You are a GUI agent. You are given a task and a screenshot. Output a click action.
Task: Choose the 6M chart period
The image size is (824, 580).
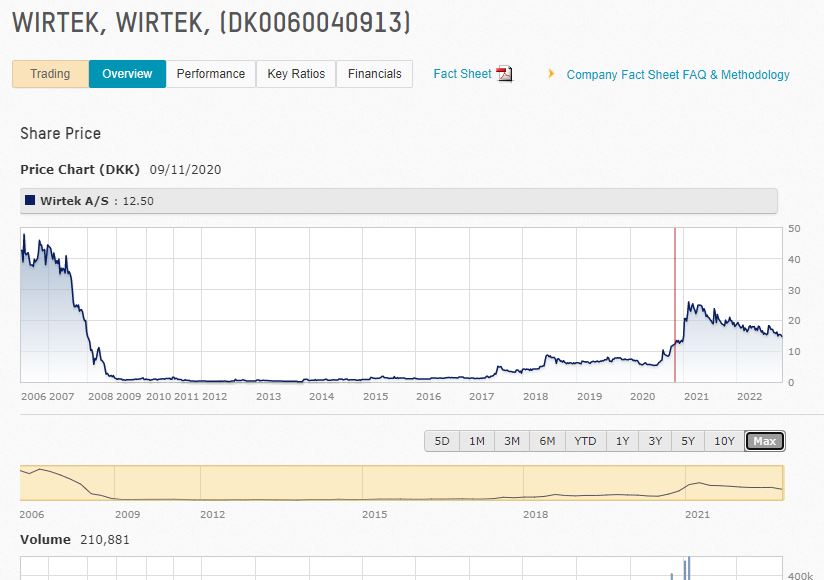tap(547, 441)
